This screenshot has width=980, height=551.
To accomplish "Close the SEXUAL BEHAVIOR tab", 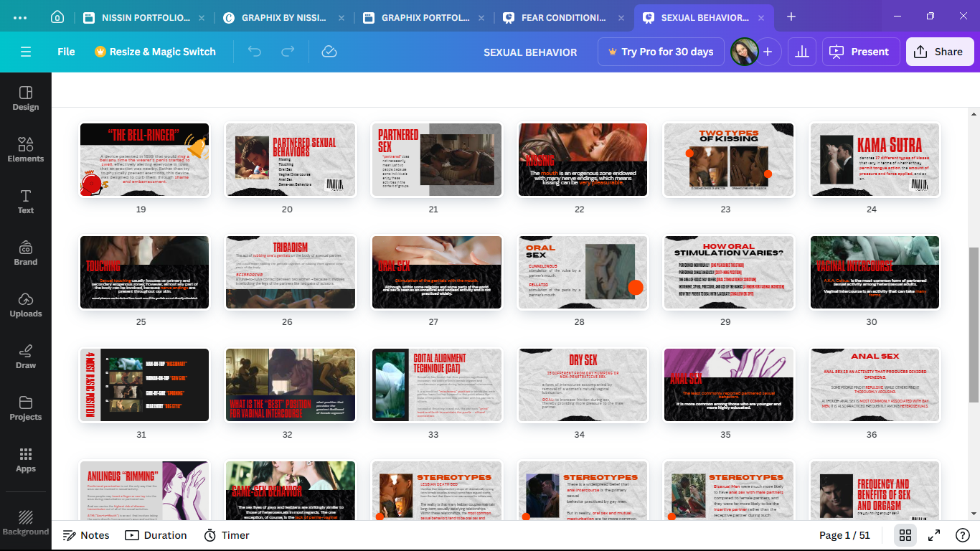I will [760, 17].
